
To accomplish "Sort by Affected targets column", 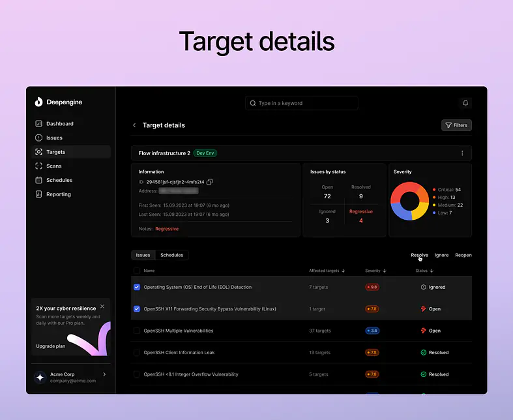I will pyautogui.click(x=327, y=271).
